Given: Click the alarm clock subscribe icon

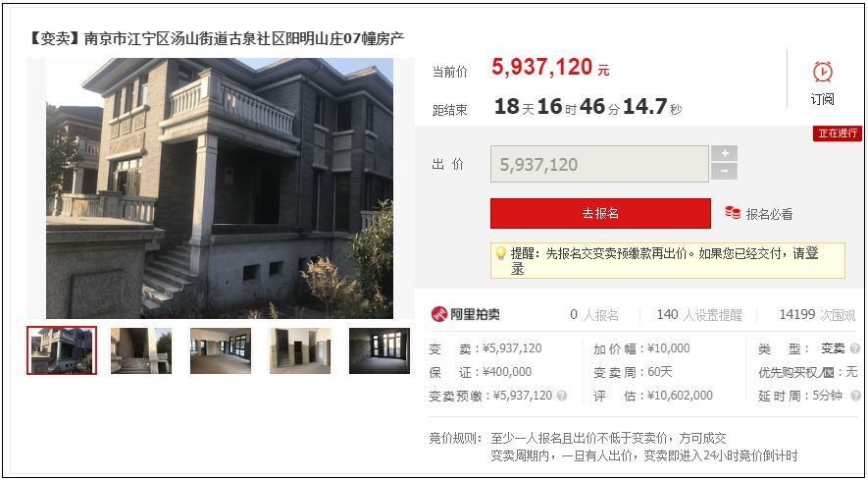Looking at the screenshot, I should (x=822, y=72).
